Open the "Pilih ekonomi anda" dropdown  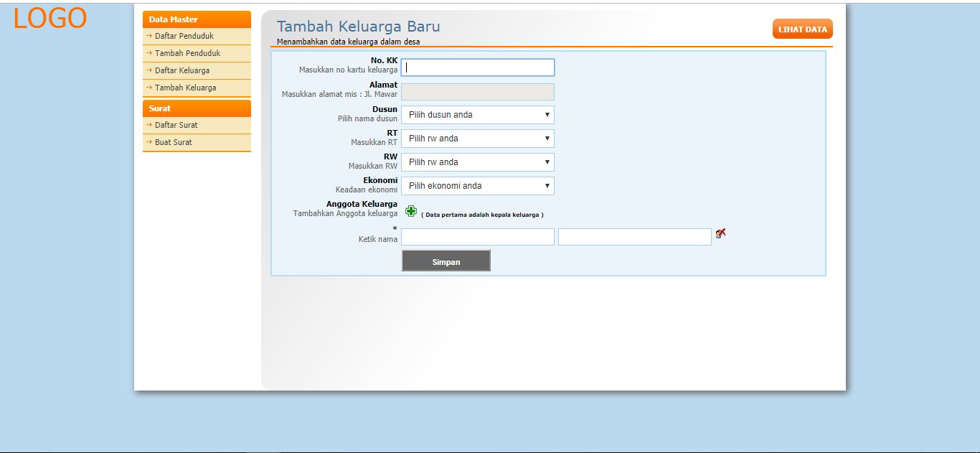pyautogui.click(x=478, y=185)
